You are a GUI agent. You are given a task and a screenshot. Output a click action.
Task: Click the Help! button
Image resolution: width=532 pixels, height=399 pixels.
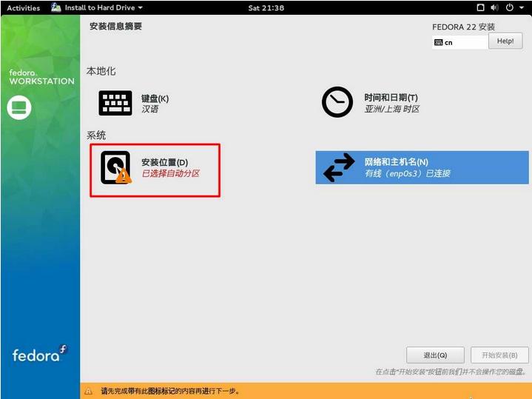[505, 41]
